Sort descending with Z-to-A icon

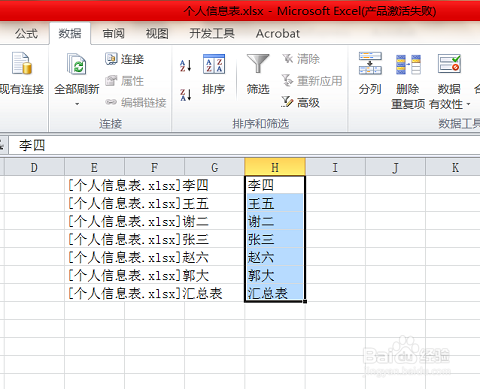tap(186, 95)
